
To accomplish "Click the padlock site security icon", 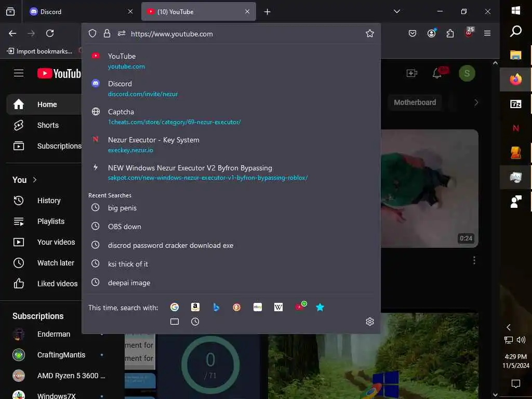I will [x=107, y=33].
